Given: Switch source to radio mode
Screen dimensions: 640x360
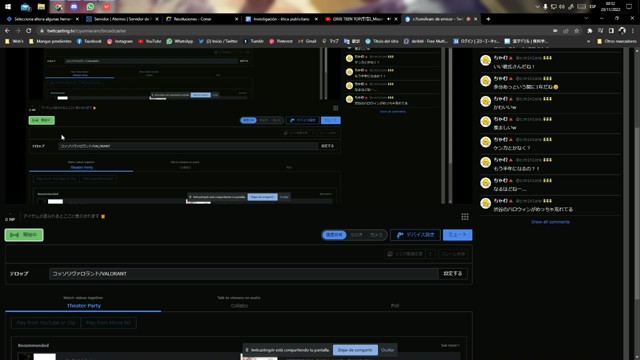Looking at the screenshot, I should click(356, 235).
